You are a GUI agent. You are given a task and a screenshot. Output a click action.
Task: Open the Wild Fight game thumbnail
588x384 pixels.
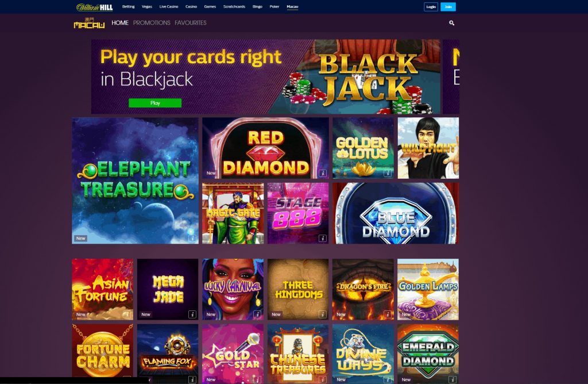coord(428,148)
